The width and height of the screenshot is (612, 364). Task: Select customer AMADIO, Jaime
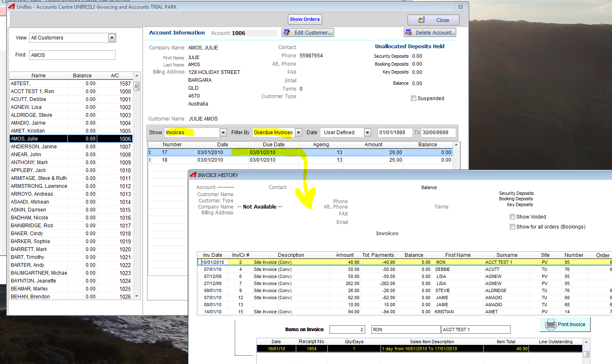71,123
